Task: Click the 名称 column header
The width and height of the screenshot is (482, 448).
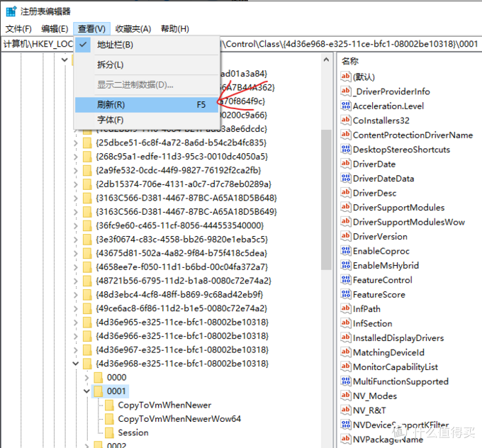Action: pos(350,61)
